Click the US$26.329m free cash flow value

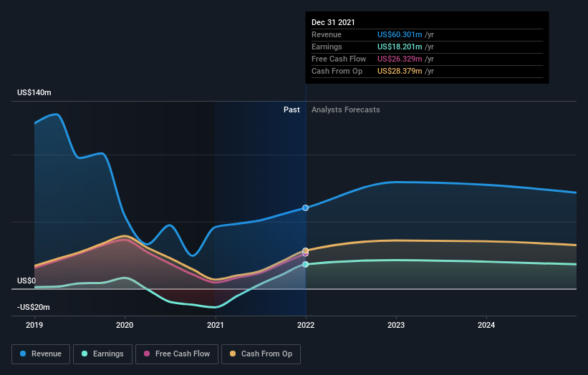coord(400,59)
